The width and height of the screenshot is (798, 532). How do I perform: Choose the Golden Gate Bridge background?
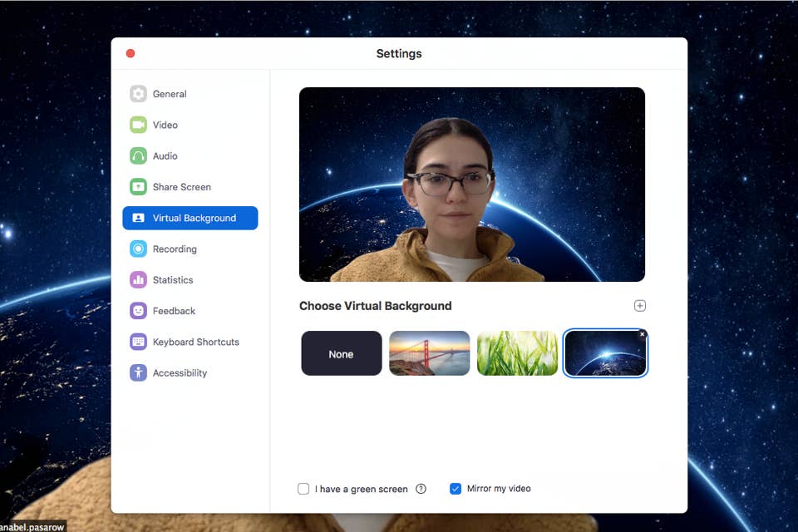(x=430, y=354)
